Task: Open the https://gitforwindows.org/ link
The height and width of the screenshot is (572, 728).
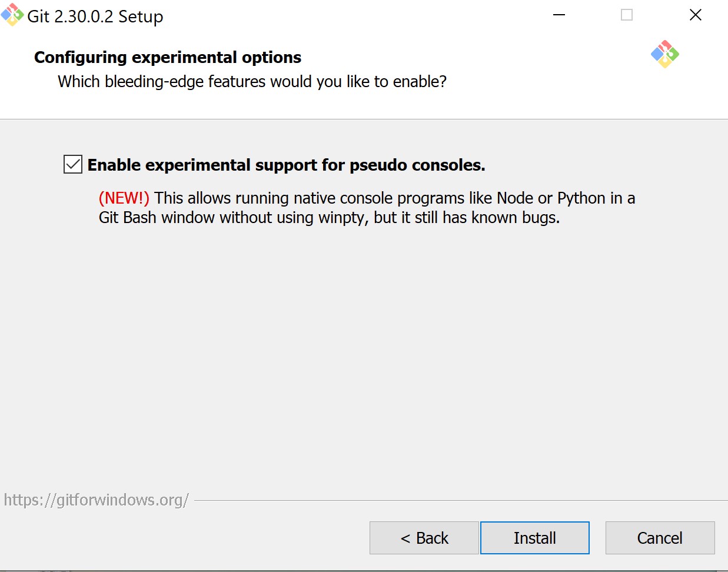Action: click(96, 500)
